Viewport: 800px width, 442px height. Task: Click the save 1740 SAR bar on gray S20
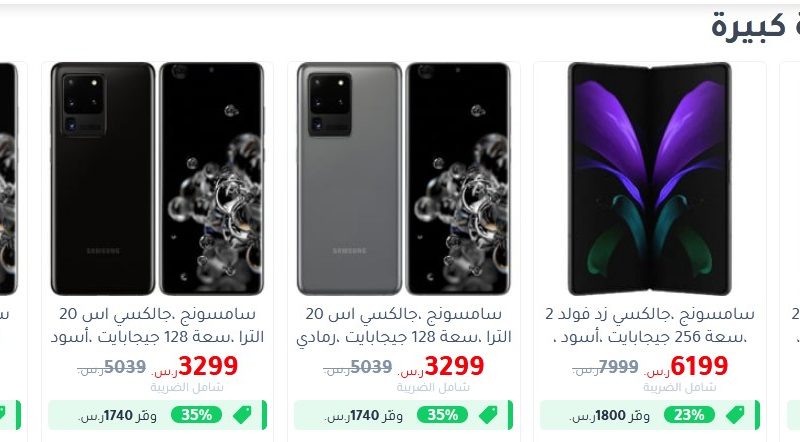click(x=404, y=415)
